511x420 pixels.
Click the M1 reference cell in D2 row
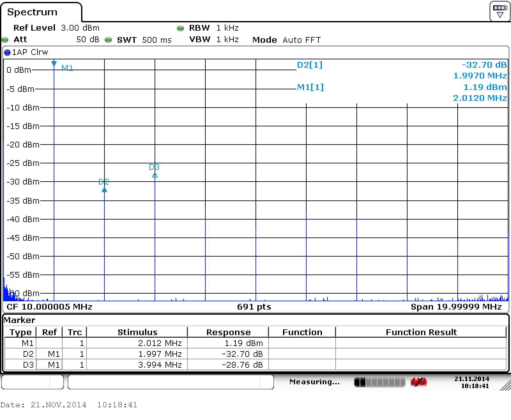(50, 354)
